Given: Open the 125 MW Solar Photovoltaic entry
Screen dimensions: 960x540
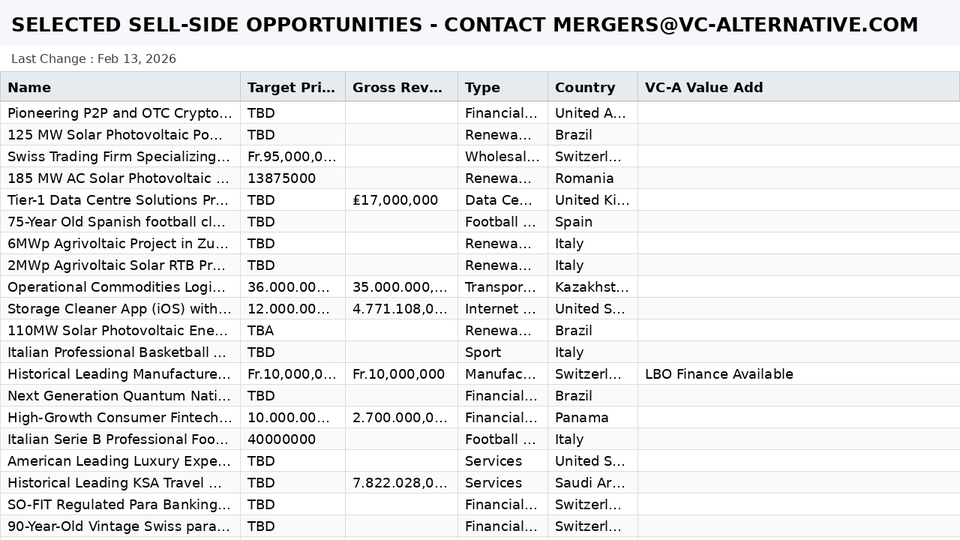Looking at the screenshot, I should pos(120,135).
